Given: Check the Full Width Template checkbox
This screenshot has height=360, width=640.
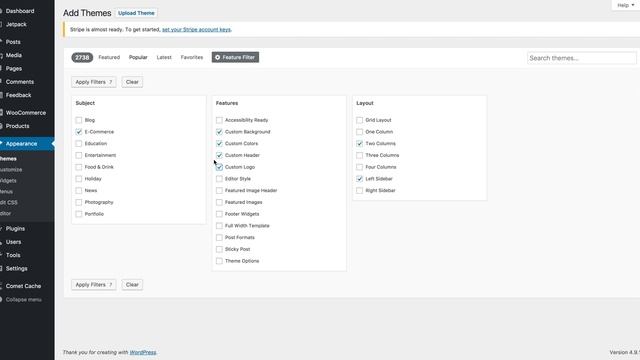Looking at the screenshot, I should (x=219, y=226).
